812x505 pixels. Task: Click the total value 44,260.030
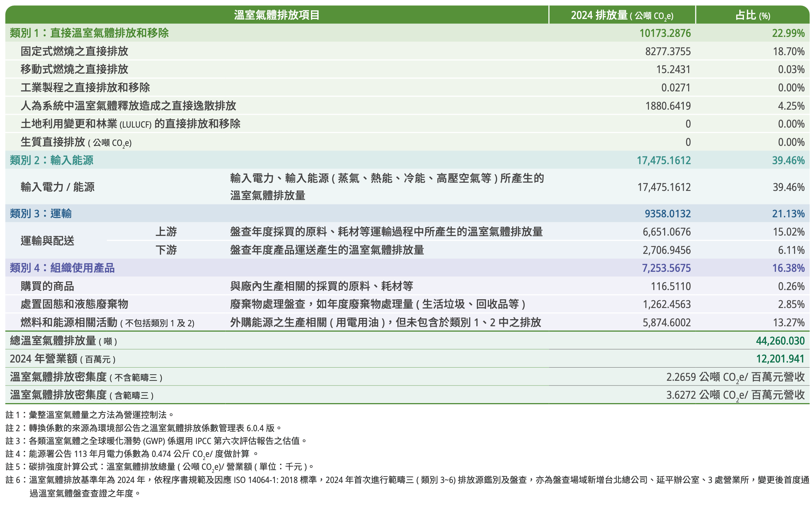tap(780, 341)
